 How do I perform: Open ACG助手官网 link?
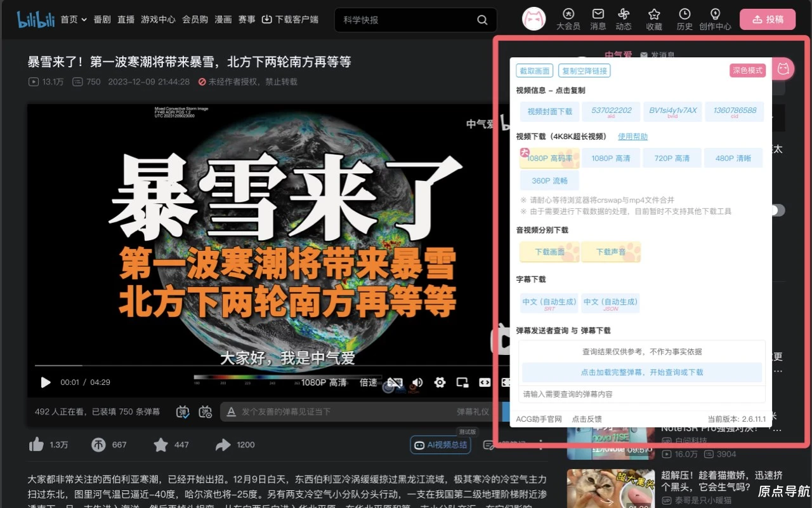point(539,419)
